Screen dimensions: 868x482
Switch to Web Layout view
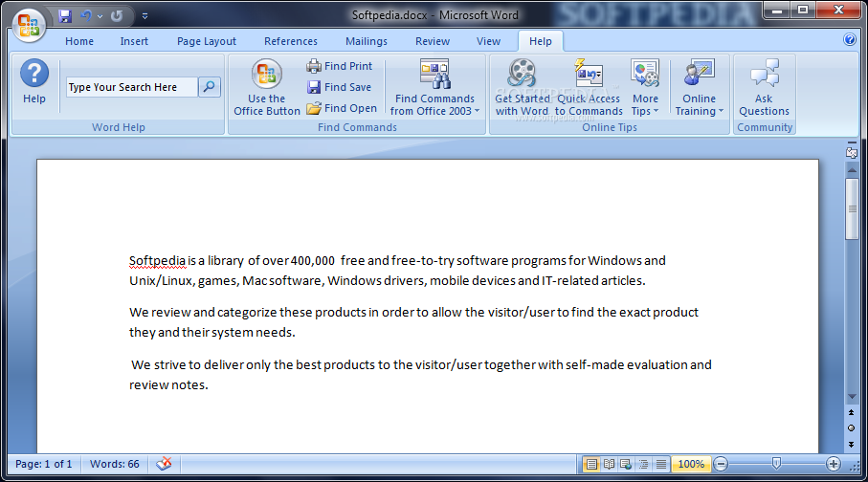[626, 464]
